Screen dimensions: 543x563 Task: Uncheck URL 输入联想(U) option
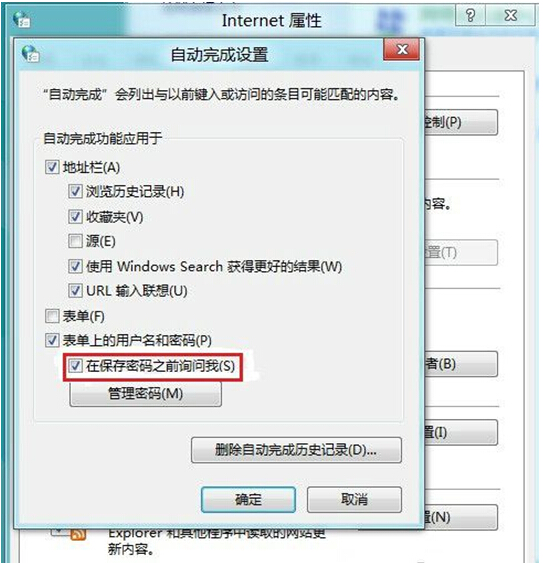pyautogui.click(x=75, y=290)
